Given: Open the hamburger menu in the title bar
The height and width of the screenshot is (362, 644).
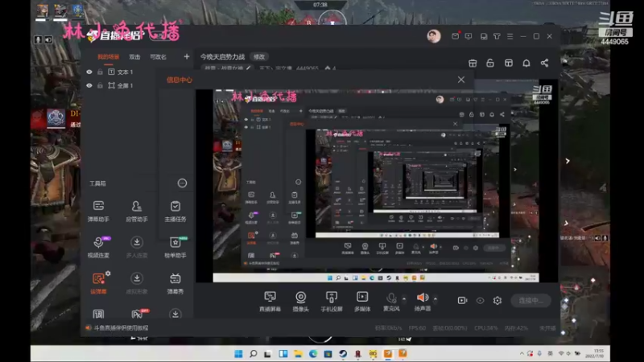Looking at the screenshot, I should tap(510, 36).
